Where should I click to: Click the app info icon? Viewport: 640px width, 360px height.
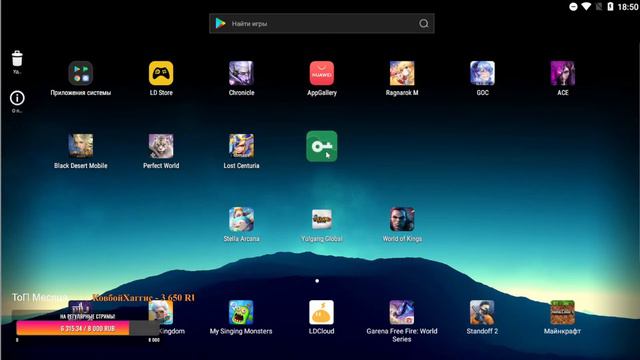coord(17,98)
